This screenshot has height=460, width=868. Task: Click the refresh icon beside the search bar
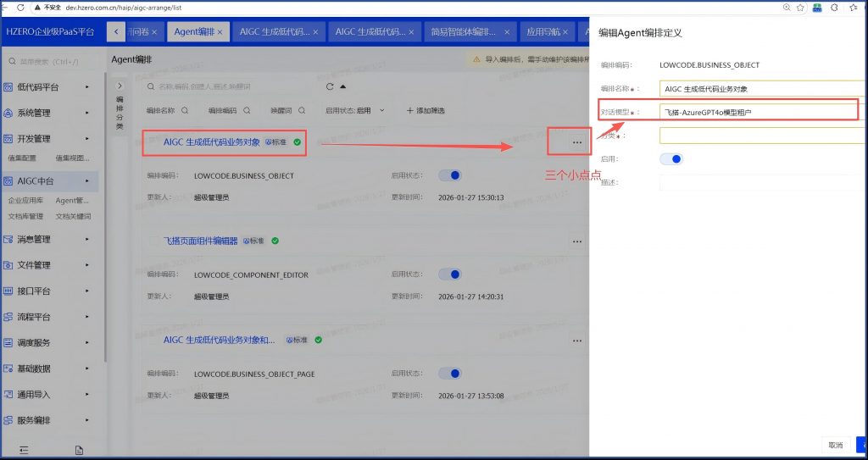(330, 86)
